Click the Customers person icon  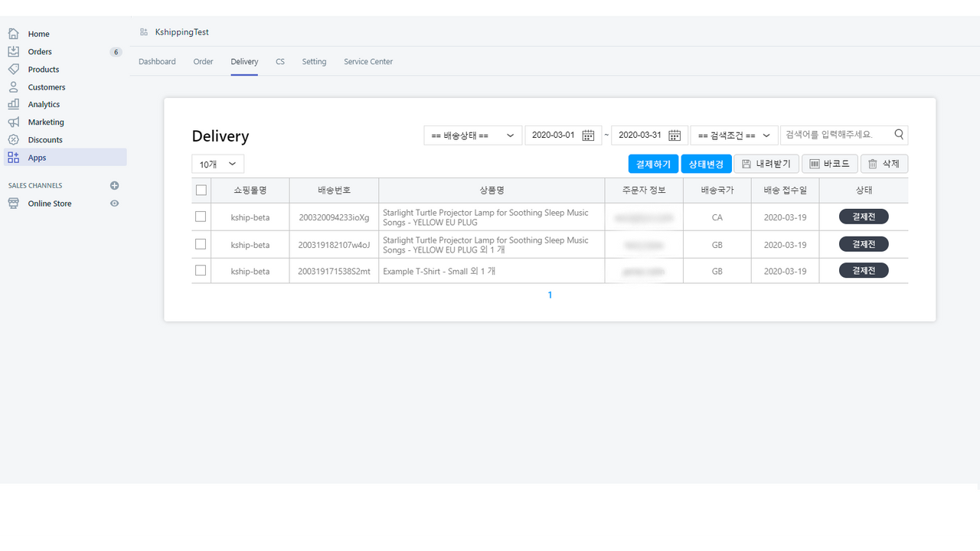pos(13,86)
